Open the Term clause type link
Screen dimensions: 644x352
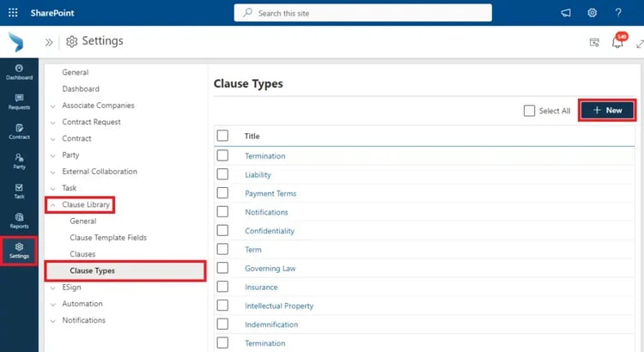pyautogui.click(x=253, y=250)
